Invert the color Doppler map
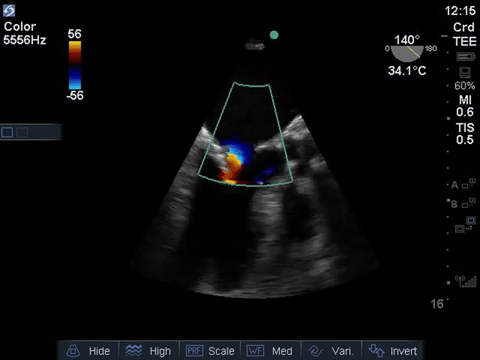480x360 pixels. pos(393,351)
